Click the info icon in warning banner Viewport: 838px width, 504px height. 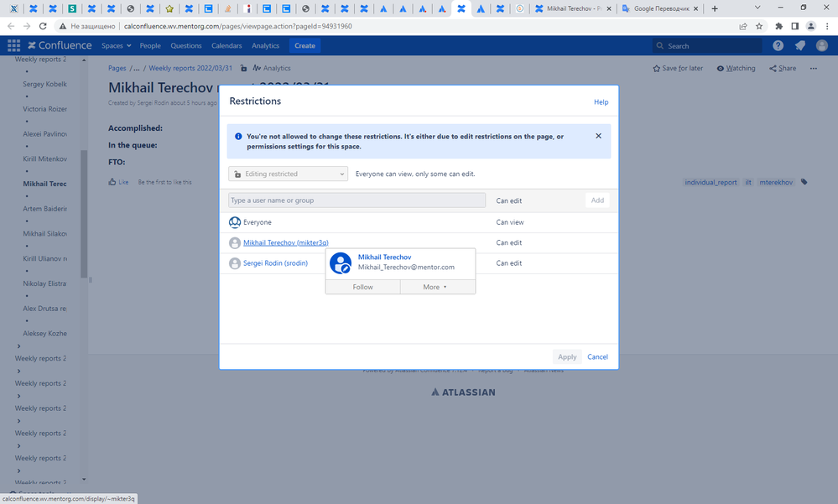pyautogui.click(x=238, y=137)
